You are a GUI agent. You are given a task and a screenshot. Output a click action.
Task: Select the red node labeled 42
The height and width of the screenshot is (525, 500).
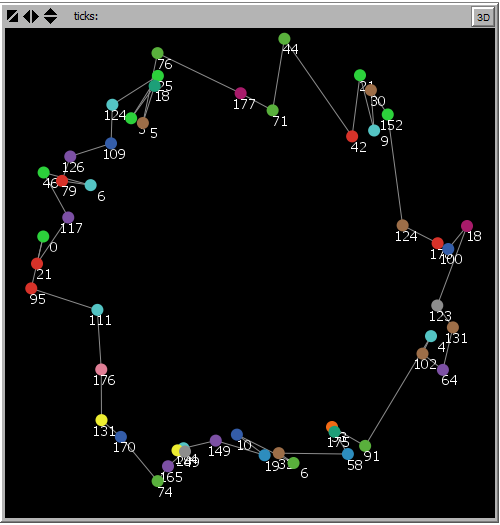pyautogui.click(x=352, y=136)
